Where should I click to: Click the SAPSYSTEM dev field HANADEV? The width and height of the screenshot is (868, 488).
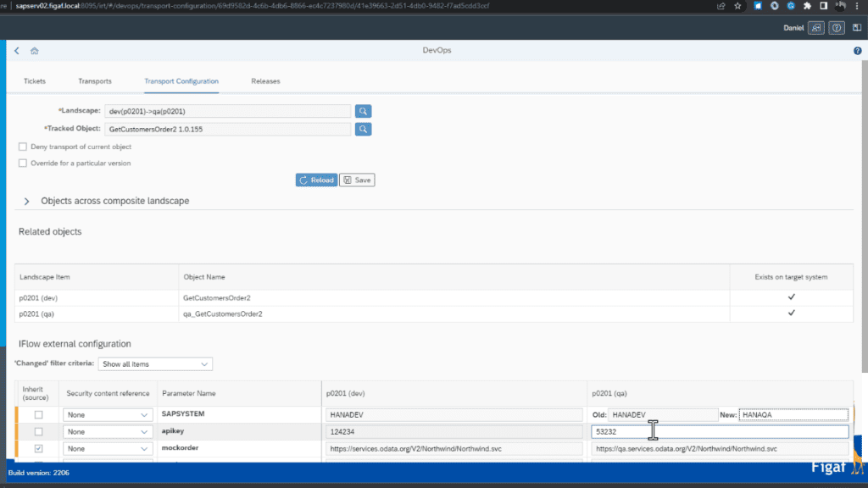point(454,414)
